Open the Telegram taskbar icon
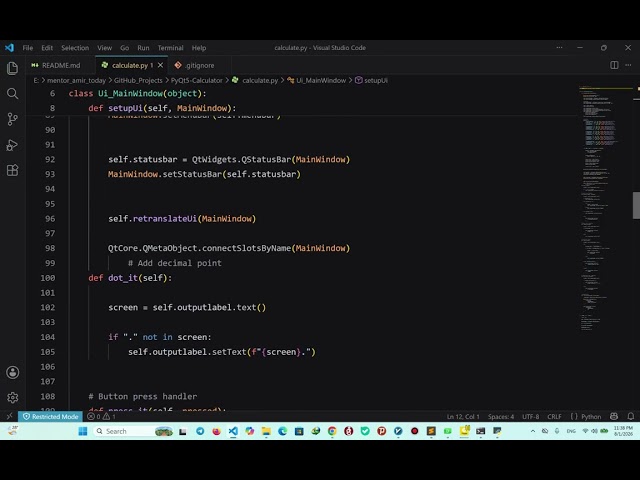This screenshot has height=480, width=640. [x=200, y=431]
